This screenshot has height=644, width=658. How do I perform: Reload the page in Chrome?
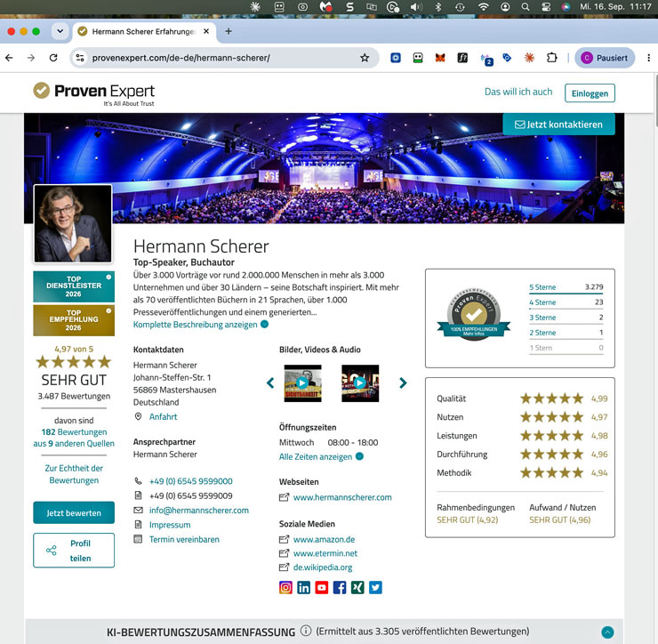53,58
